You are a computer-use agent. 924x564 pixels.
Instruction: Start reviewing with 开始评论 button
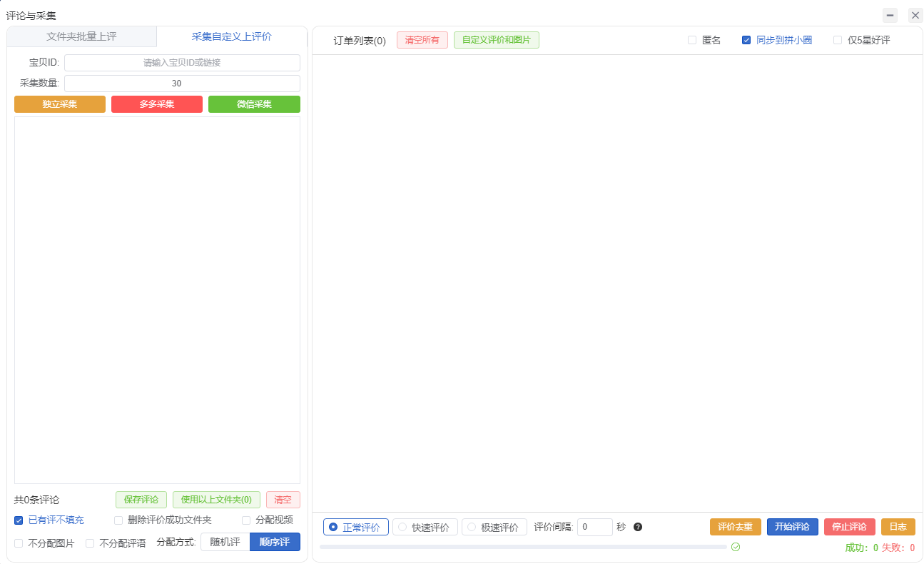792,527
